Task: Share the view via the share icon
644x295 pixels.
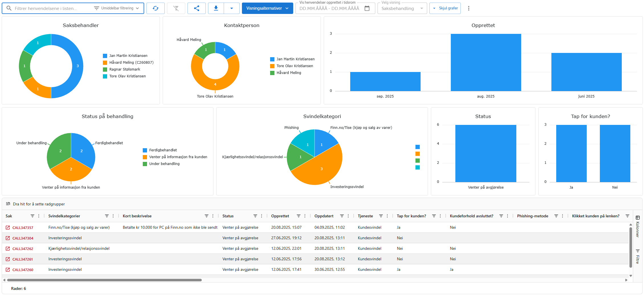Action: point(196,8)
